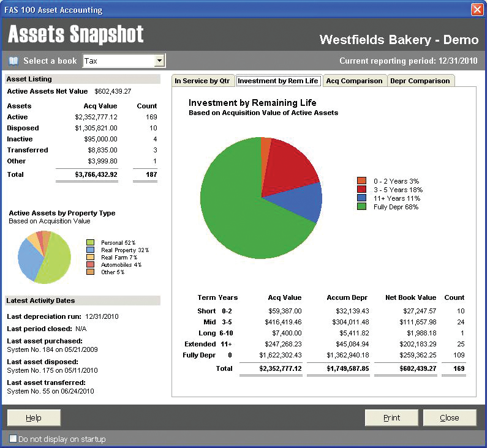This screenshot has height=448, width=490.
Task: Click the Print button
Action: tap(391, 418)
